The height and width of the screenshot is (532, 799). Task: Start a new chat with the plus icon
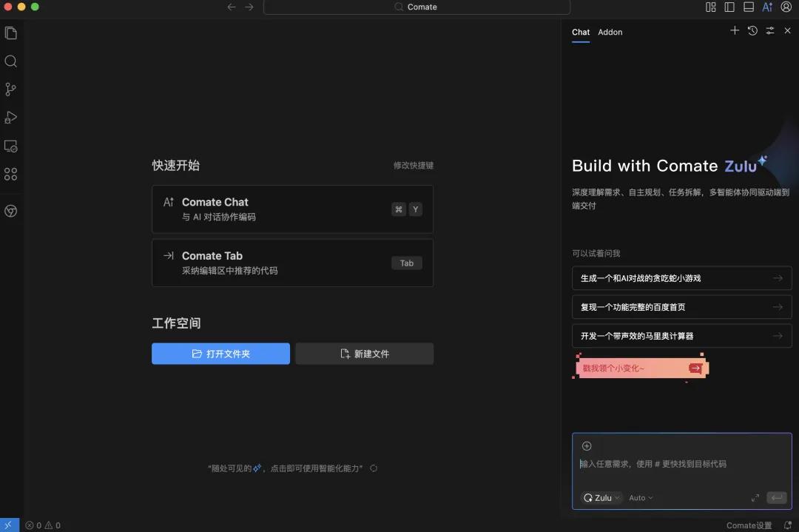point(734,30)
